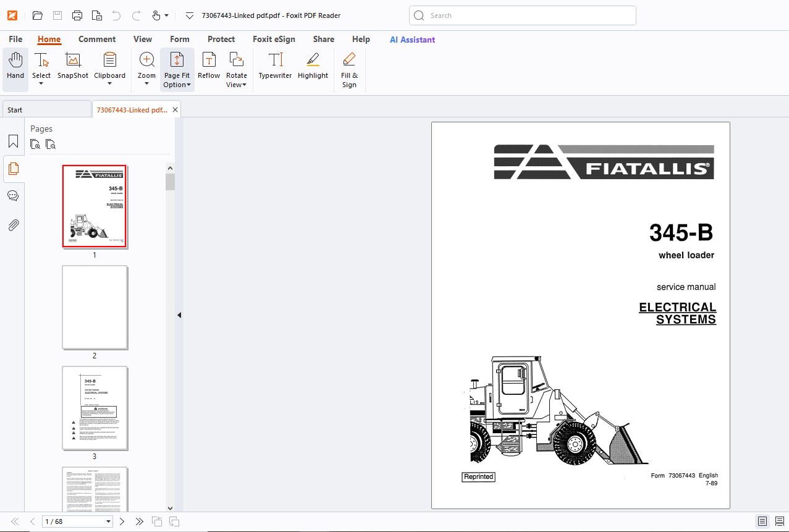Viewport: 789px width, 532px height.
Task: Switch to single page view mode
Action: 762,521
